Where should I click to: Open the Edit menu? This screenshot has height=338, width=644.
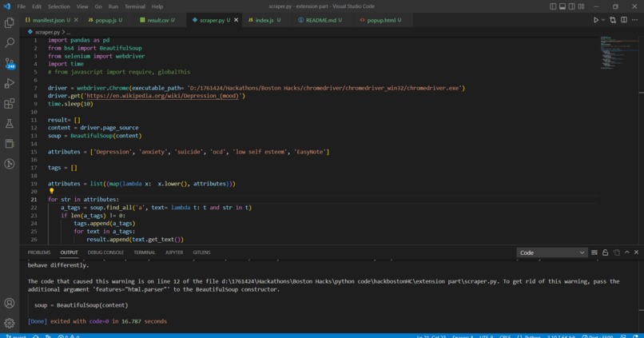pyautogui.click(x=37, y=6)
